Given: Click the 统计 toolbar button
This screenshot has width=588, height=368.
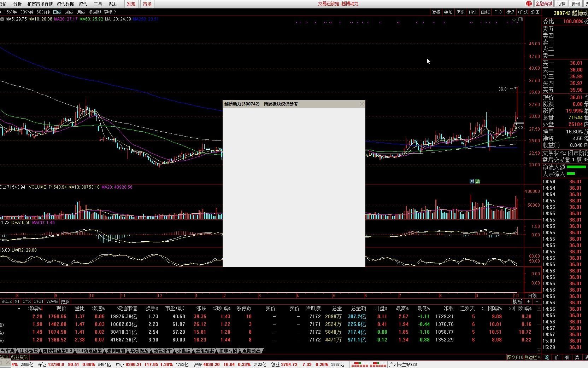Looking at the screenshot, I should click(x=473, y=12).
